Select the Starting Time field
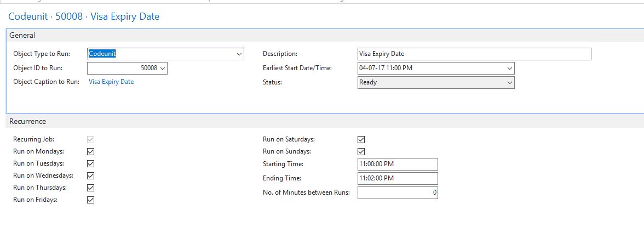 coord(398,164)
